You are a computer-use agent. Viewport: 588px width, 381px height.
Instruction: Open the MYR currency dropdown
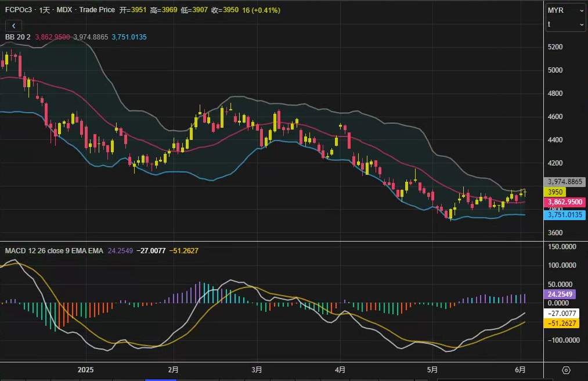(x=565, y=10)
